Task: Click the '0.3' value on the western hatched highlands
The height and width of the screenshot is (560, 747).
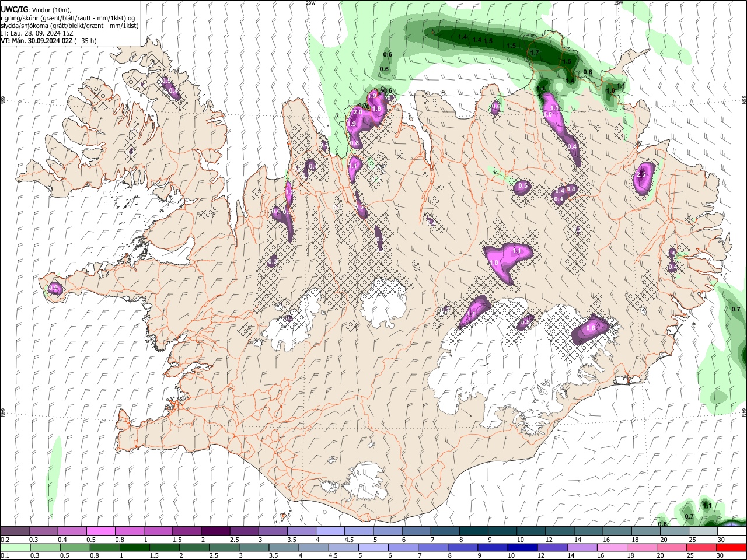Action: tap(272, 262)
